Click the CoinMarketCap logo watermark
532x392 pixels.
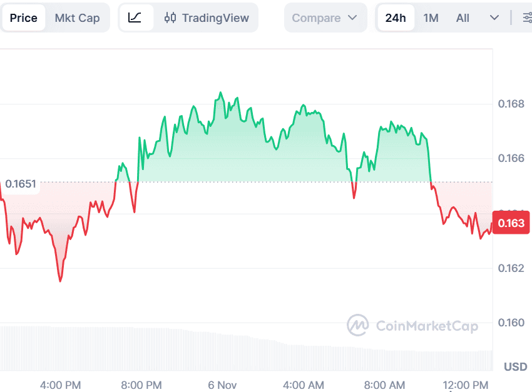(413, 326)
